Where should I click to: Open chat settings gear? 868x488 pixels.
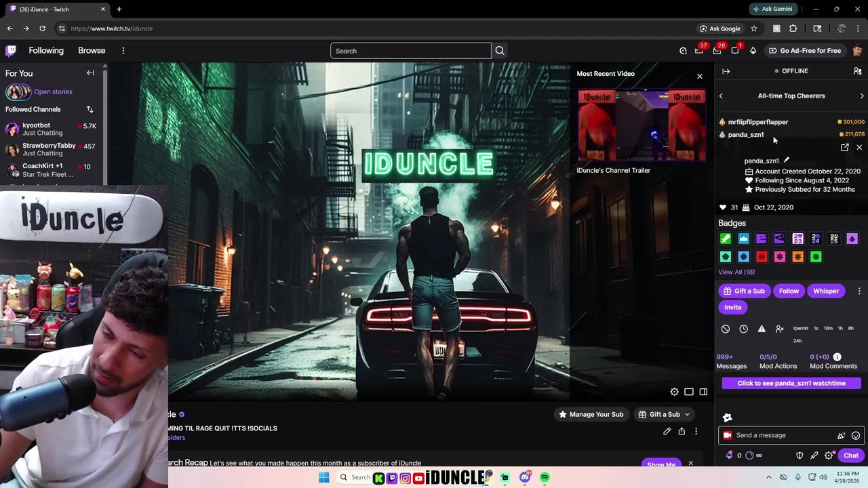829,455
